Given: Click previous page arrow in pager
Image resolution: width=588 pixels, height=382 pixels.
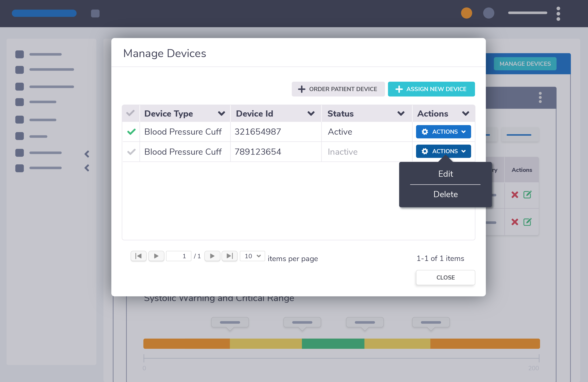Looking at the screenshot, I should coord(156,256).
